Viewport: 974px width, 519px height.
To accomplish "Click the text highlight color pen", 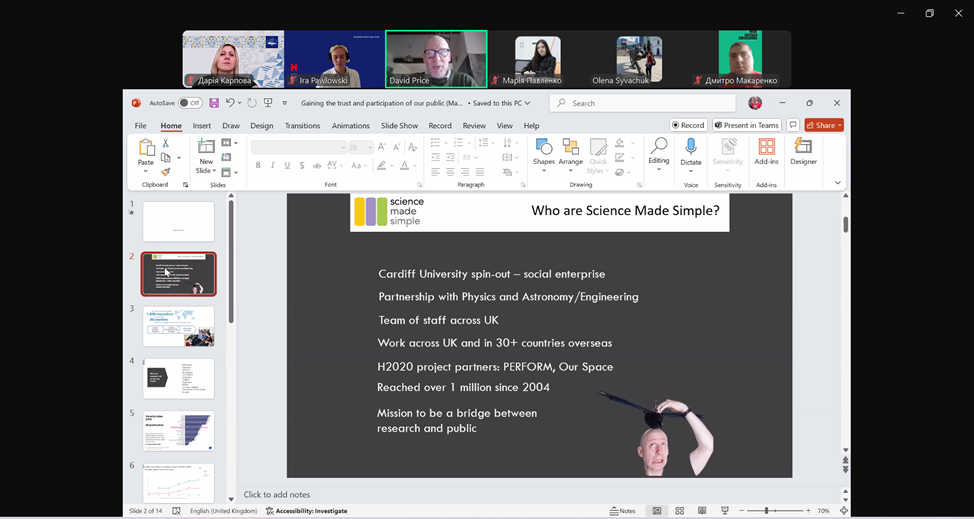I will pyautogui.click(x=381, y=165).
